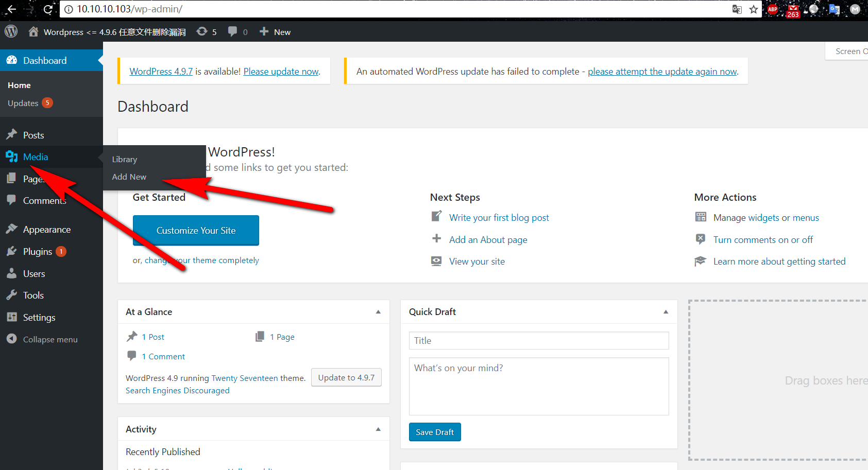Click the updates refresh icon in admin bar

point(202,31)
